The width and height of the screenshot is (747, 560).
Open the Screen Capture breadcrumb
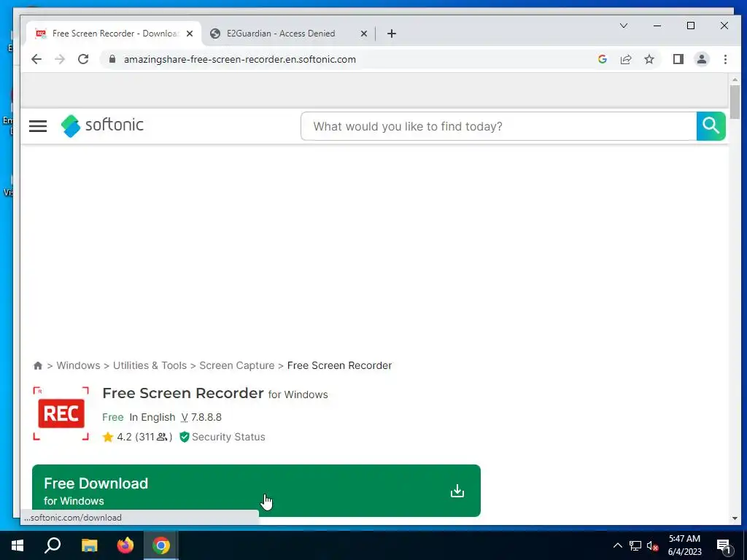[237, 366]
